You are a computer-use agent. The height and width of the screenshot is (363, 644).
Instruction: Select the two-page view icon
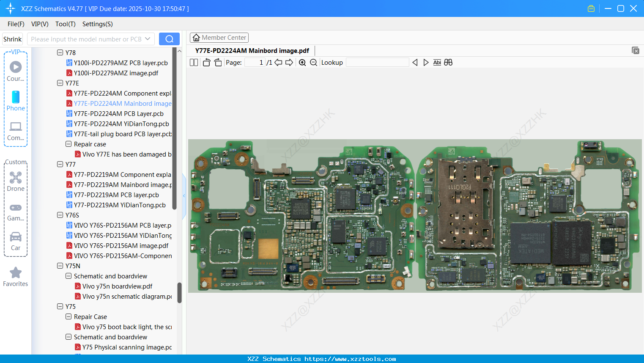click(x=194, y=62)
